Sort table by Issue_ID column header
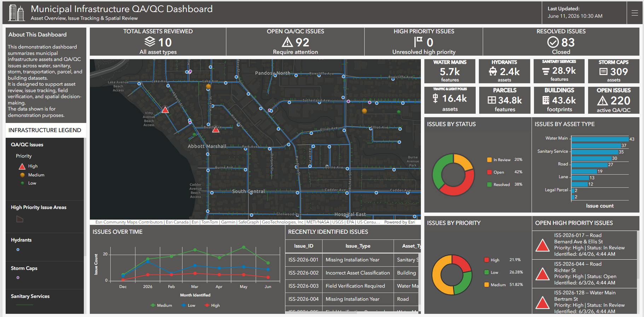This screenshot has height=317, width=644. pyautogui.click(x=304, y=246)
